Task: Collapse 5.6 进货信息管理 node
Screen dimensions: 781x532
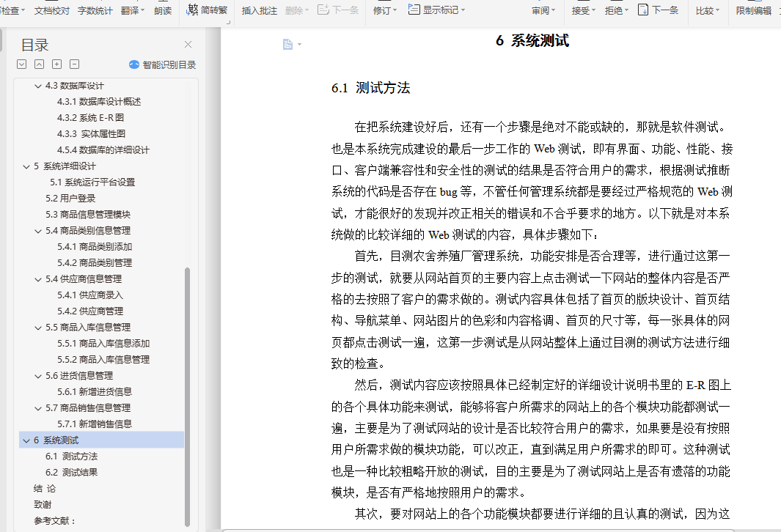Action: point(38,376)
